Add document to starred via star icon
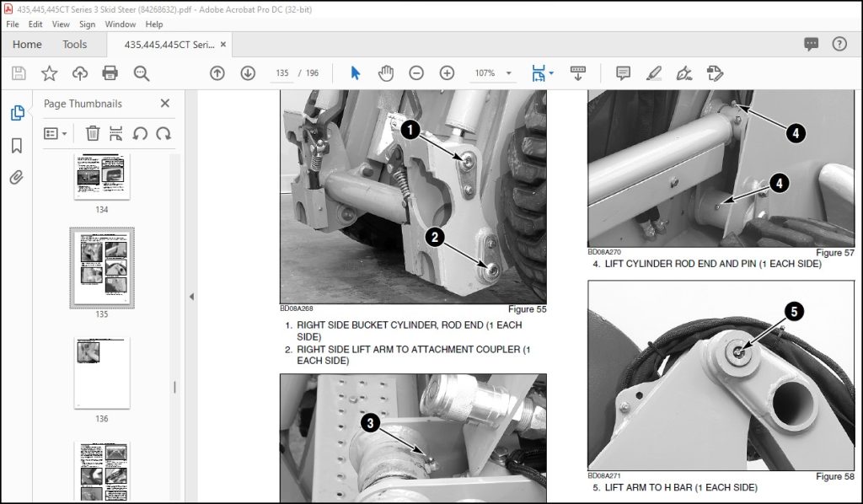 (x=50, y=73)
